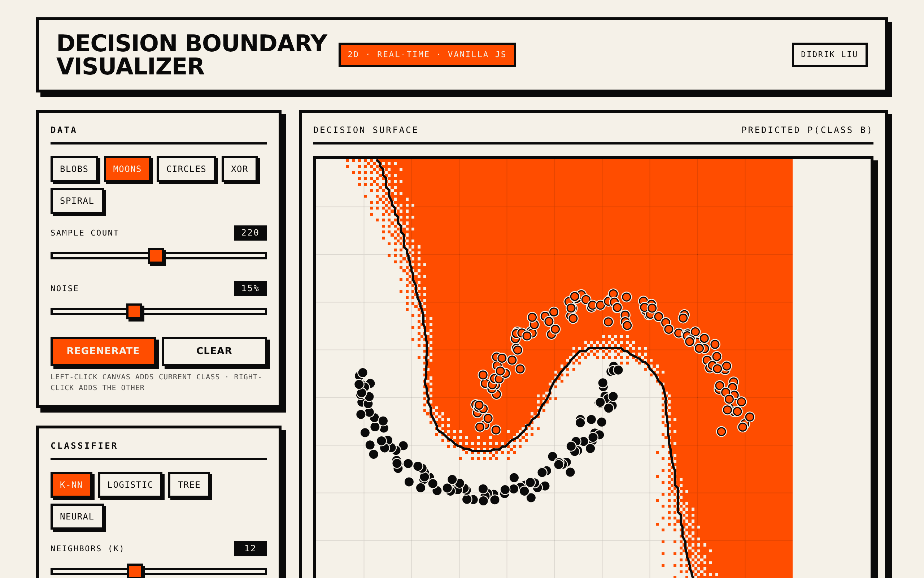This screenshot has width=924, height=578.
Task: Click the neighbors value 12
Action: (x=250, y=548)
